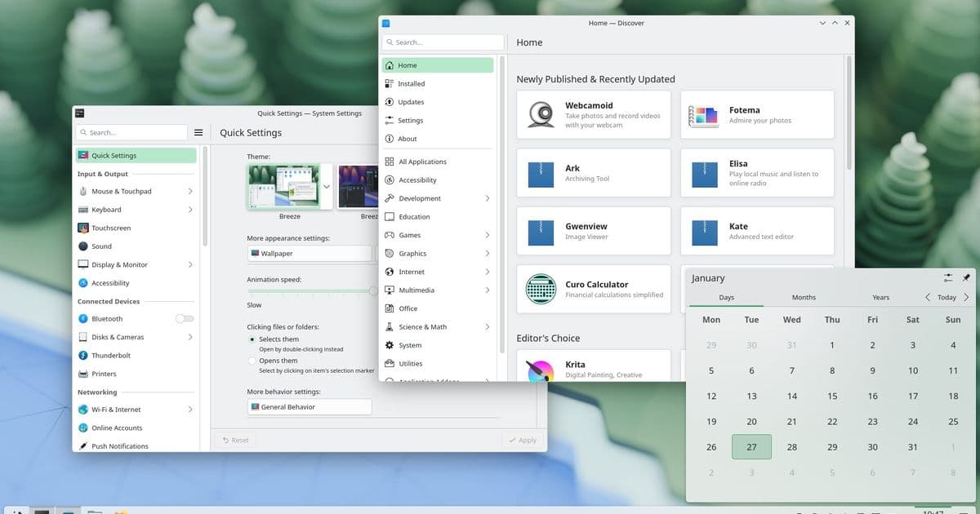Viewport: 980px width, 514px height.
Task: Enable Bluetooth with the switch
Action: (x=184, y=318)
